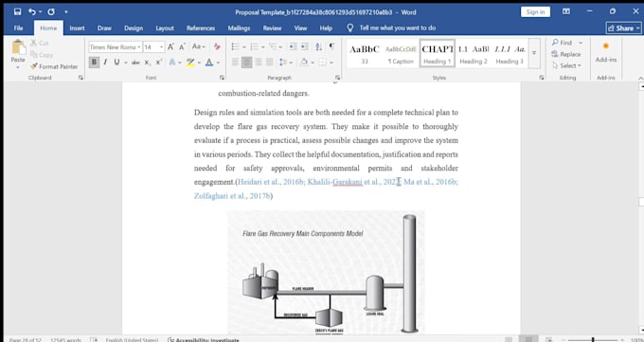Toggle italic formatting
Viewport: 644px width, 342px height.
point(105,63)
